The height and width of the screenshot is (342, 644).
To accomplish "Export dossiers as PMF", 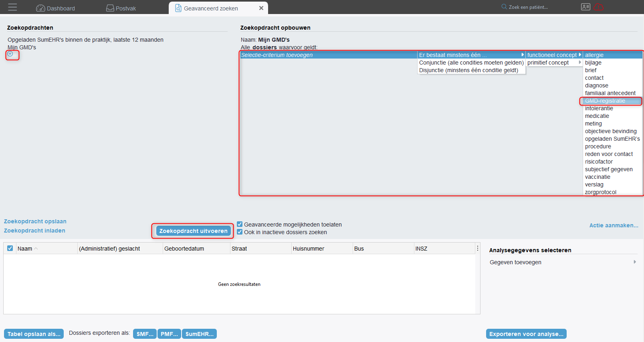I will 169,334.
